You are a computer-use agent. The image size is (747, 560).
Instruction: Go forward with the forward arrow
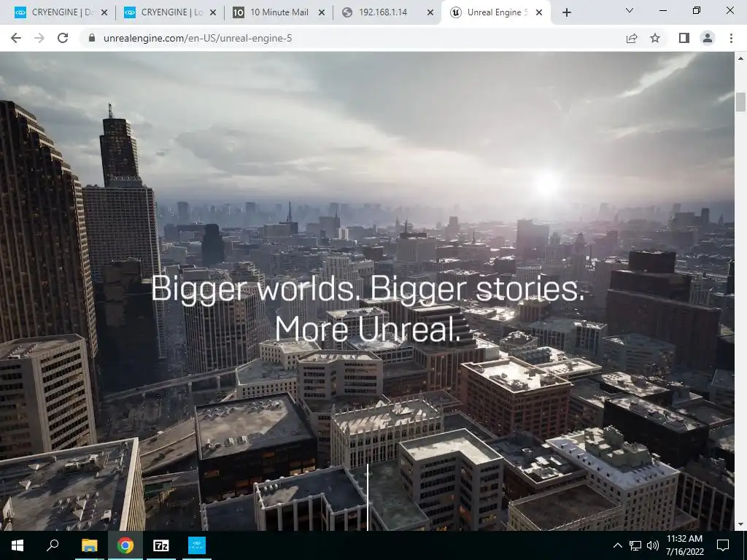click(x=39, y=38)
